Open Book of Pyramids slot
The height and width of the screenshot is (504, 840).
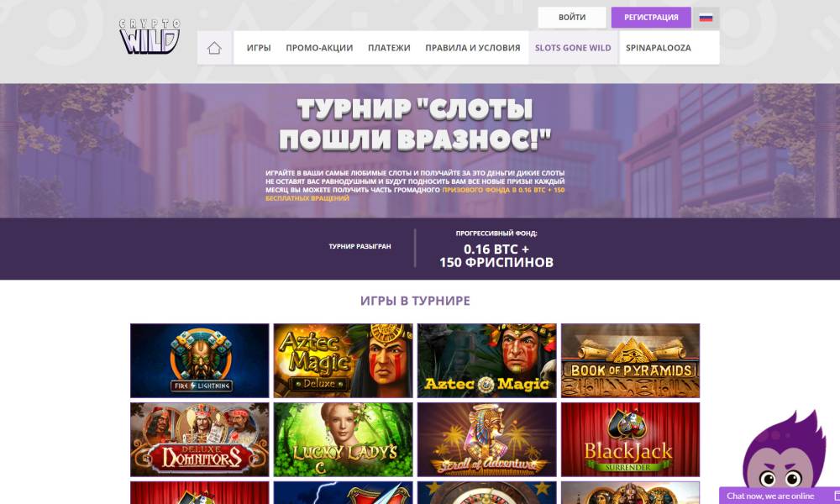tap(631, 360)
